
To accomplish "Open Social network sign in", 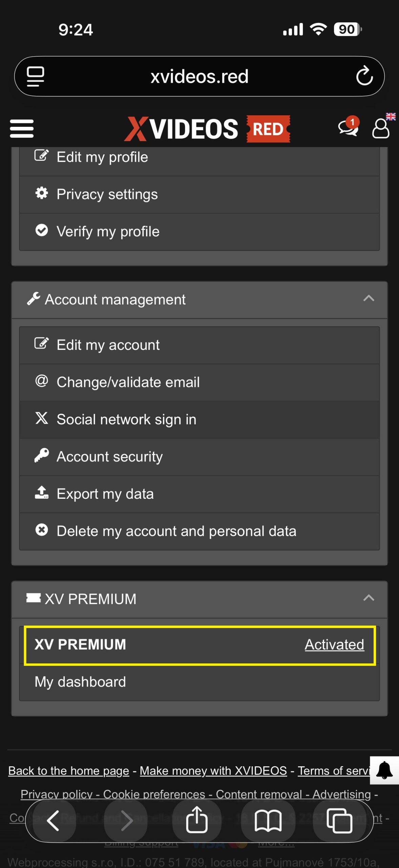I will pos(199,420).
